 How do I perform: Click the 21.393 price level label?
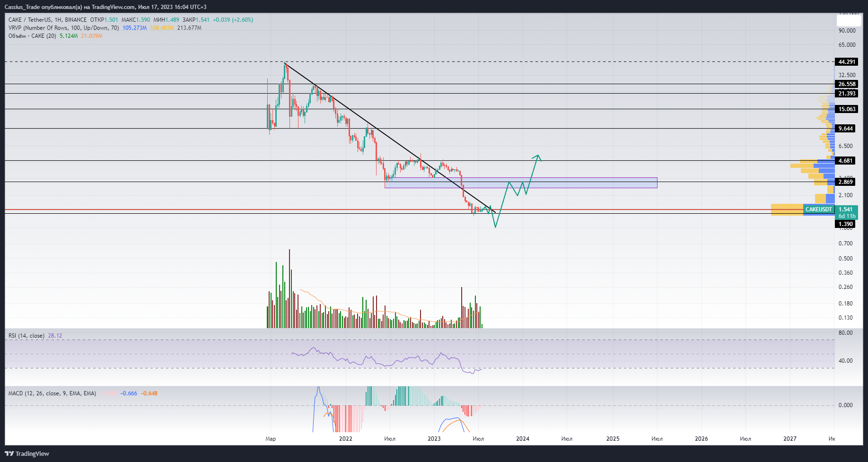click(x=846, y=94)
